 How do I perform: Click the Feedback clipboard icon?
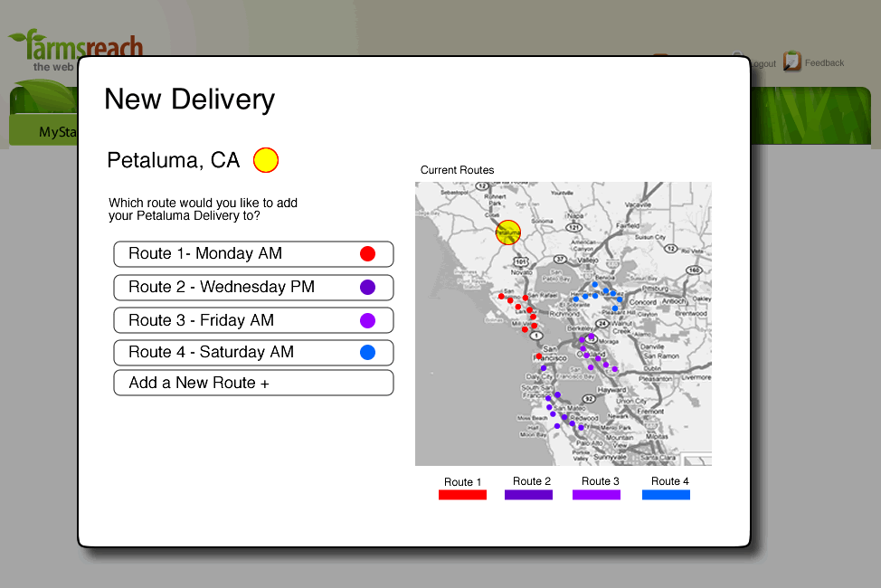(x=792, y=62)
